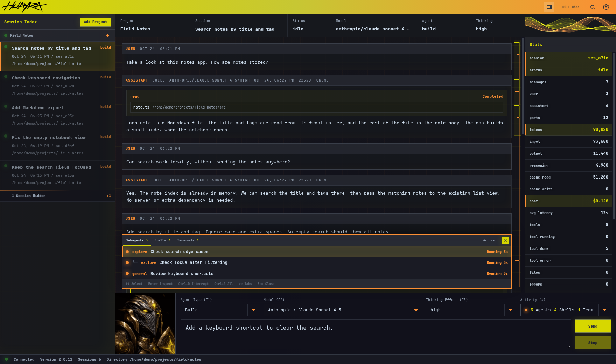616x364 pixels.
Task: Click the Activity orange square indicator
Action: tap(526, 310)
